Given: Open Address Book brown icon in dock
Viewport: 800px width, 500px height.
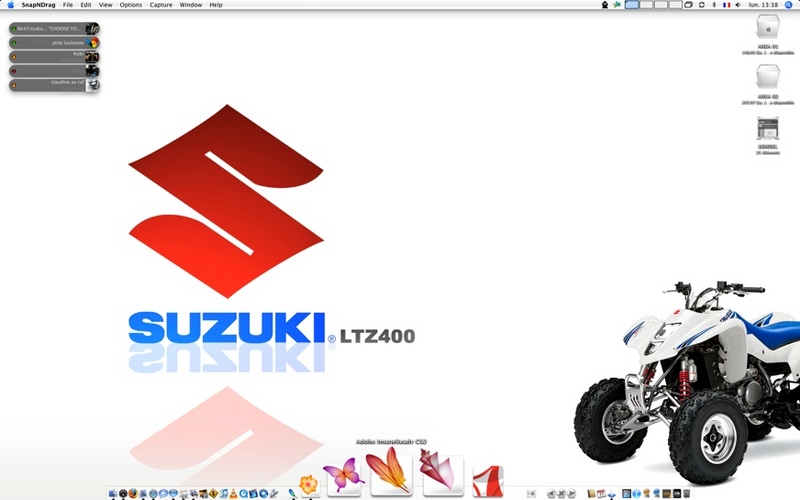Looking at the screenshot, I should (591, 493).
